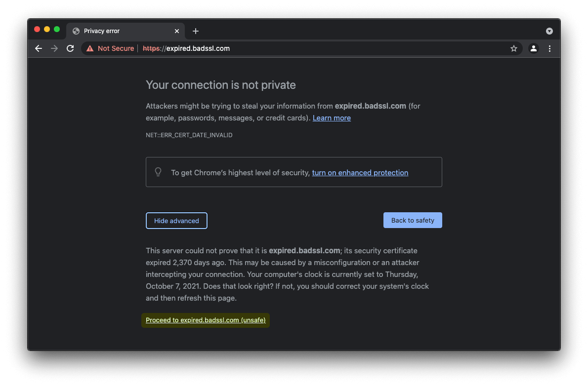Click the forward navigation arrow
The image size is (588, 387).
click(54, 48)
